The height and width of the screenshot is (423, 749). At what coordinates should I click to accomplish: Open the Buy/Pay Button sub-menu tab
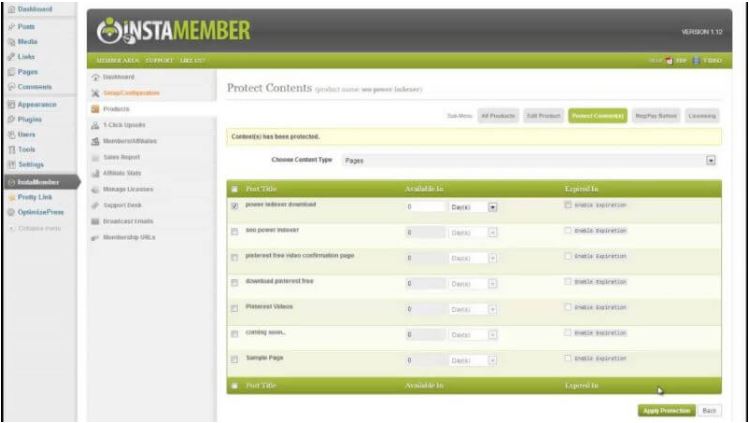tap(656, 116)
